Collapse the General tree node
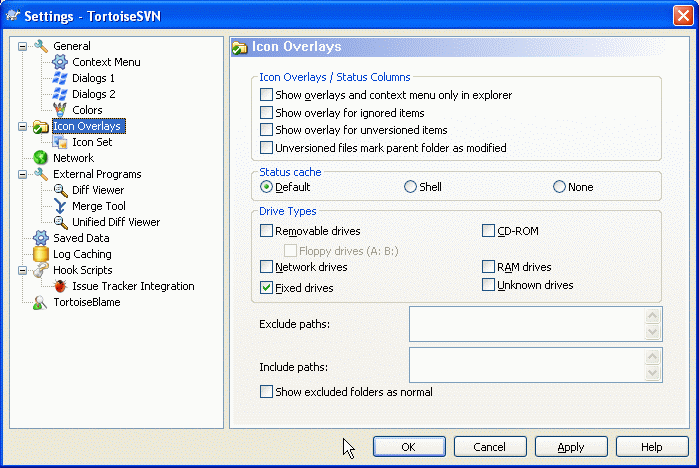Image resolution: width=699 pixels, height=468 pixels. pos(22,46)
